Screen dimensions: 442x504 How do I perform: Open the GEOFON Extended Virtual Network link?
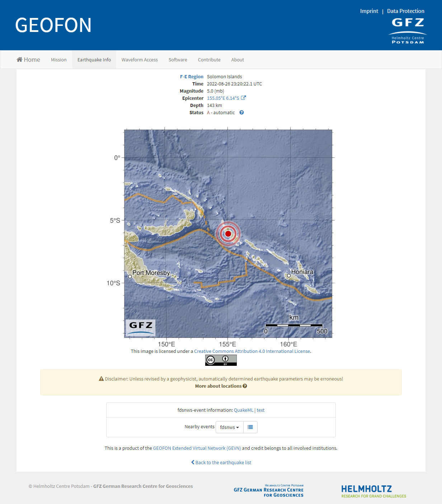tap(197, 448)
